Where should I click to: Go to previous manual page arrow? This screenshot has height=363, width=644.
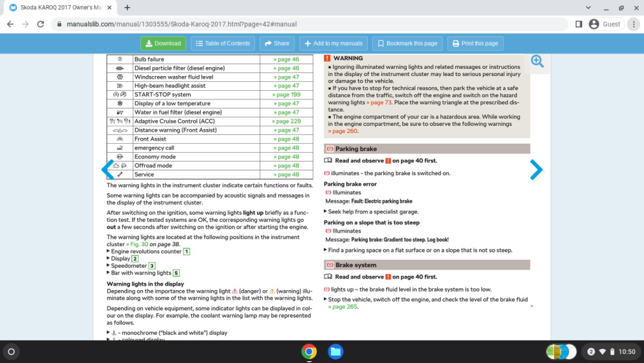108,170
